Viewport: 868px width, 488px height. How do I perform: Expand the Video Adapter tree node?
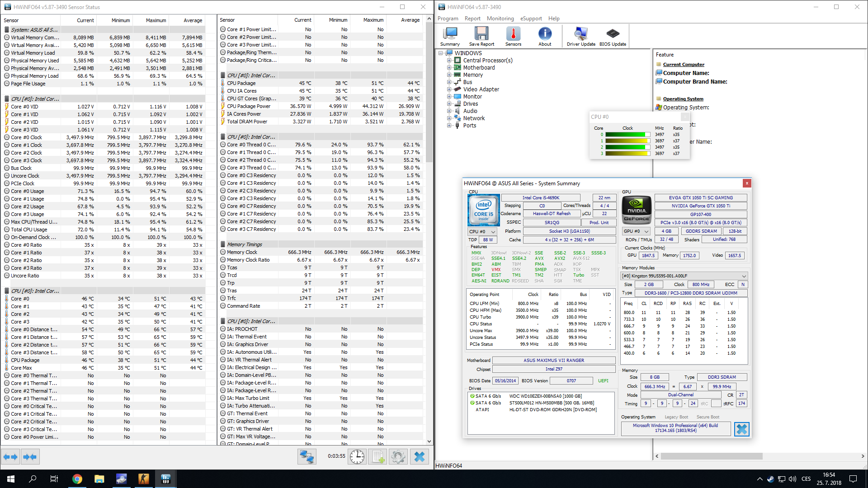point(449,89)
